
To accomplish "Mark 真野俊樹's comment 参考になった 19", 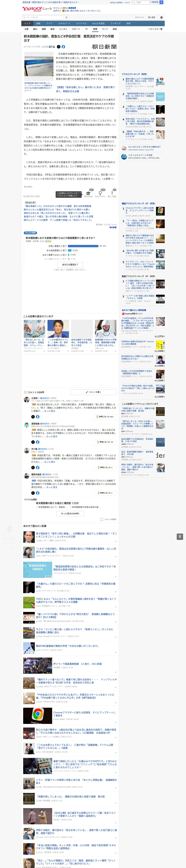I will pyautogui.click(x=105, y=442).
